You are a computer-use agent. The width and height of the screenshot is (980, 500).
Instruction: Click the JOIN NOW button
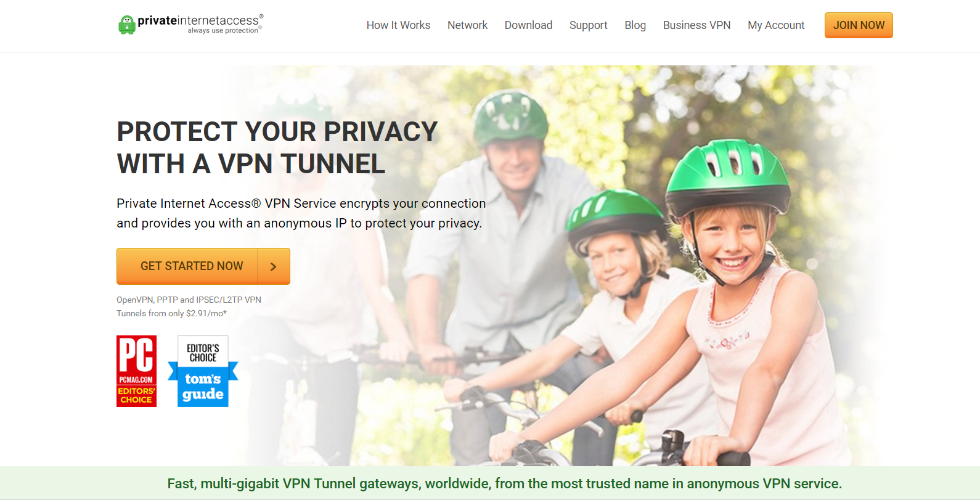pyautogui.click(x=859, y=25)
